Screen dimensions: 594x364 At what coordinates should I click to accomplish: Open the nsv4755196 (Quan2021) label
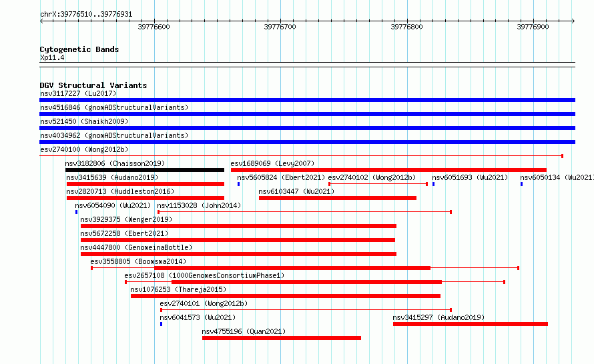point(244,331)
